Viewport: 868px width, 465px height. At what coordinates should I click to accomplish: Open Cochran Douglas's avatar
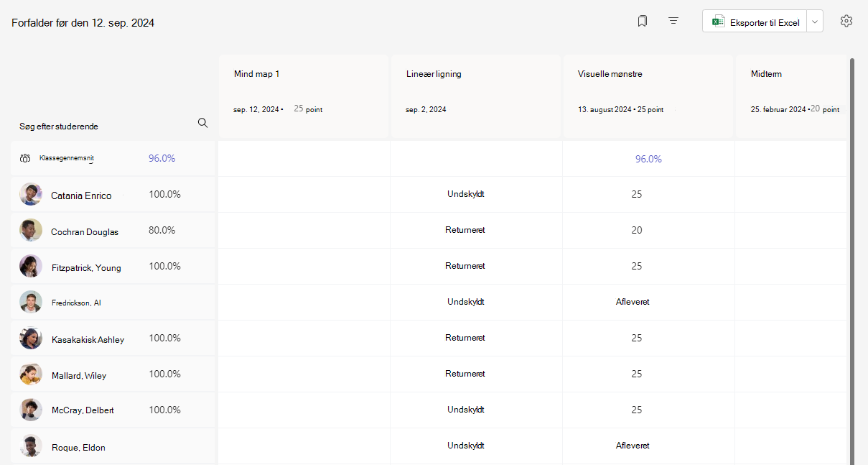[x=31, y=230]
